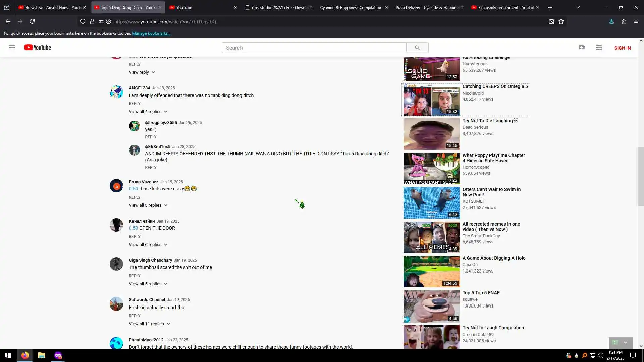644x362 pixels.
Task: Open 'A Game About Digging A Hole' thumbnail
Action: [431, 271]
